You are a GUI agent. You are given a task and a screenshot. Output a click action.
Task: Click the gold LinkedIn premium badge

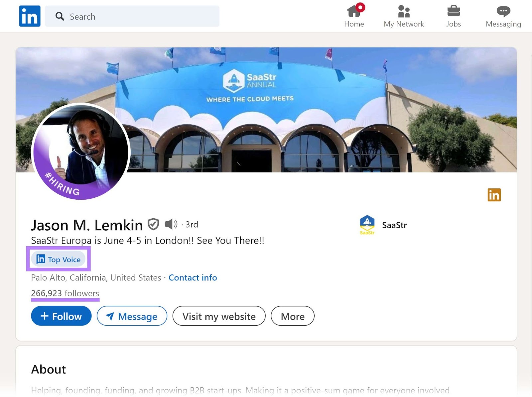coord(494,195)
